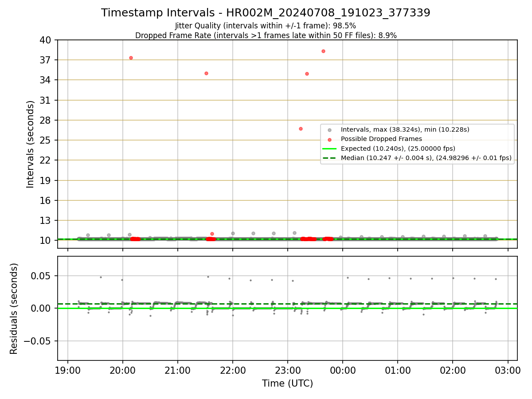The image size is (532, 399).
Task: Click the '23:00' x-axis tick label
Action: pyautogui.click(x=288, y=370)
